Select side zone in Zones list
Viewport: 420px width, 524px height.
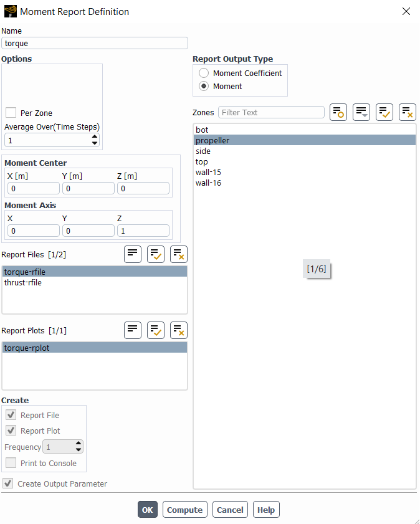click(304, 151)
